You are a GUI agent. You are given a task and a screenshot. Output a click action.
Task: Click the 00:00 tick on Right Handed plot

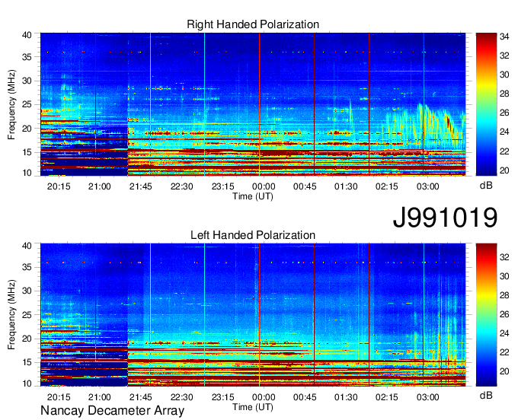pos(264,186)
